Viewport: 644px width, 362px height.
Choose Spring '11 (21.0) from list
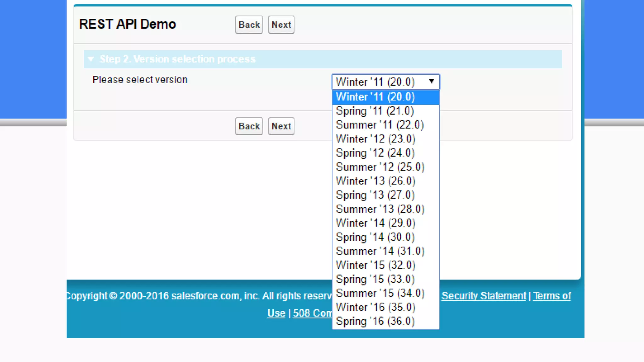click(x=375, y=111)
